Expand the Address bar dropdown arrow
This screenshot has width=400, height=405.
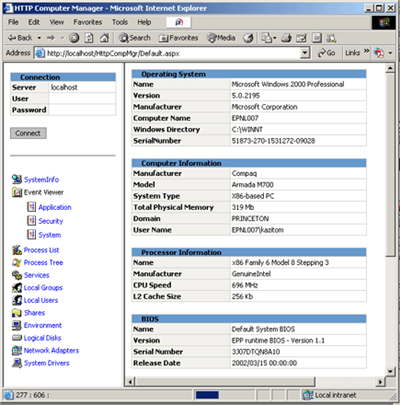305,53
